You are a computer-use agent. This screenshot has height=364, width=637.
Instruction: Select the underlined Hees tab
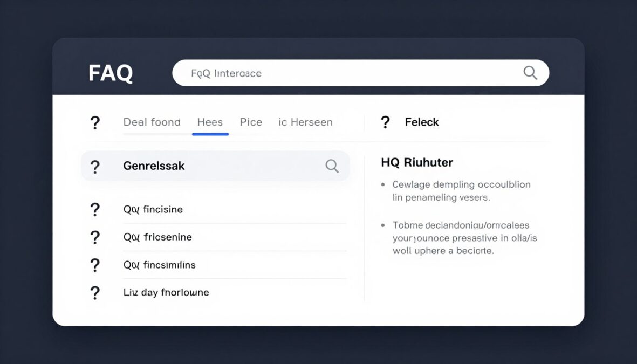[x=210, y=122]
